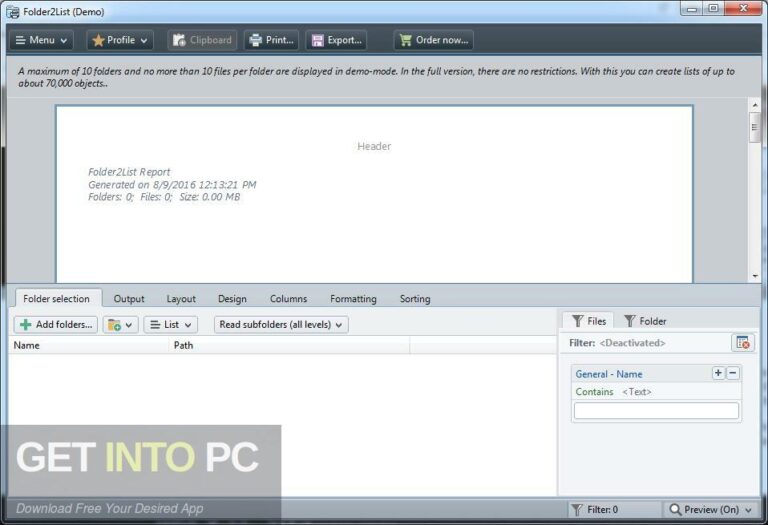
Task: Open the Design tab
Action: pos(232,299)
